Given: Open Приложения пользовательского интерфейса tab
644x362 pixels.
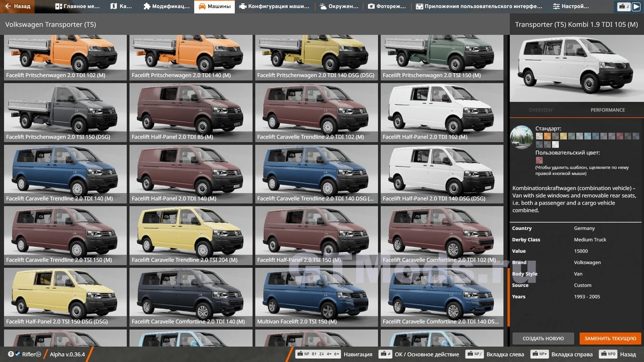Looking at the screenshot, I should [x=479, y=7].
